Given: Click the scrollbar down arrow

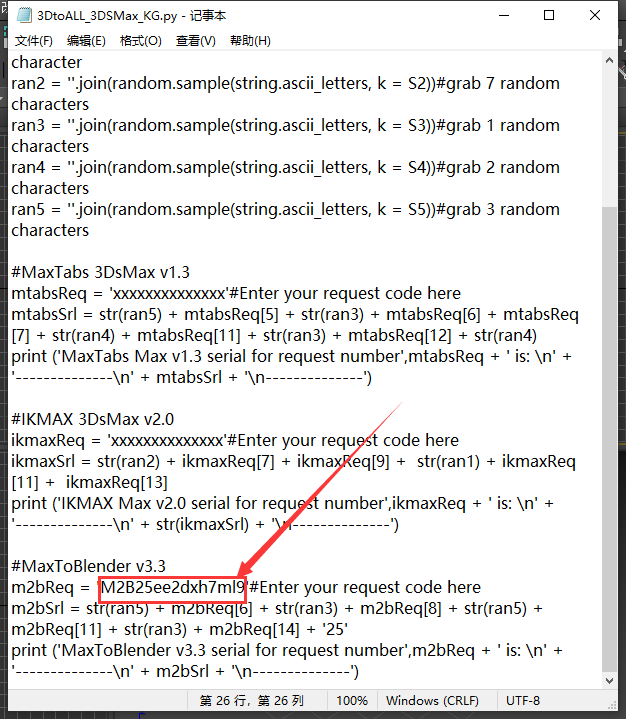Looking at the screenshot, I should click(609, 681).
